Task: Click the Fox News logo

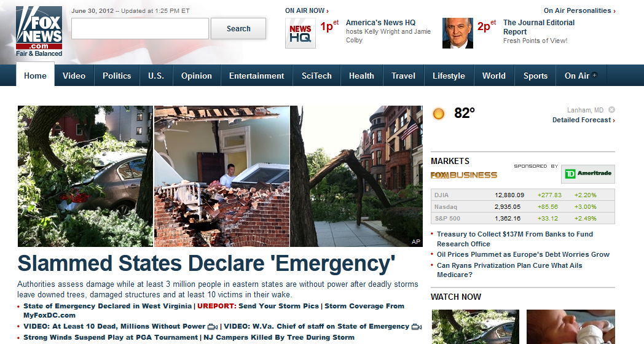Action: coord(39,31)
